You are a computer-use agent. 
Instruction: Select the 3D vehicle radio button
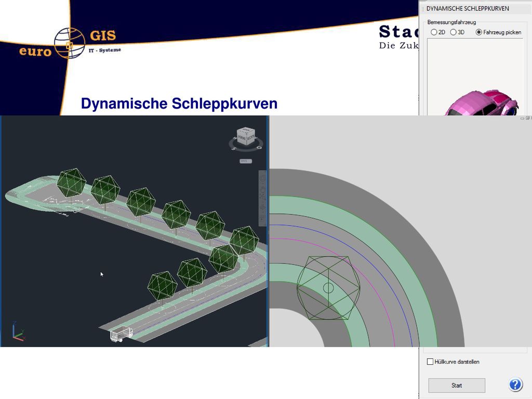(x=453, y=32)
